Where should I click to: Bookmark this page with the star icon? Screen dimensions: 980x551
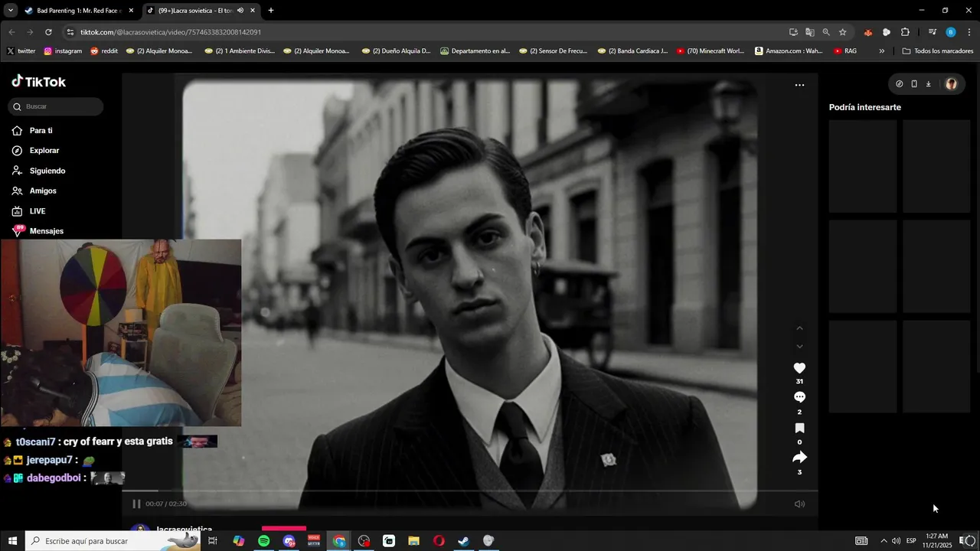pyautogui.click(x=842, y=32)
